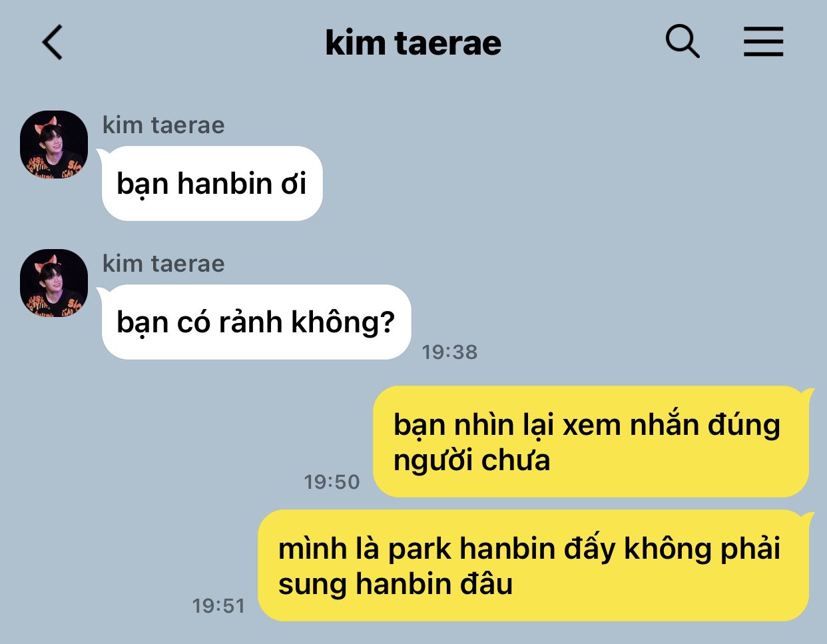Tap the yellow 'bạn nhìn lại xem' bubble
827x644 pixels.
pos(591,442)
